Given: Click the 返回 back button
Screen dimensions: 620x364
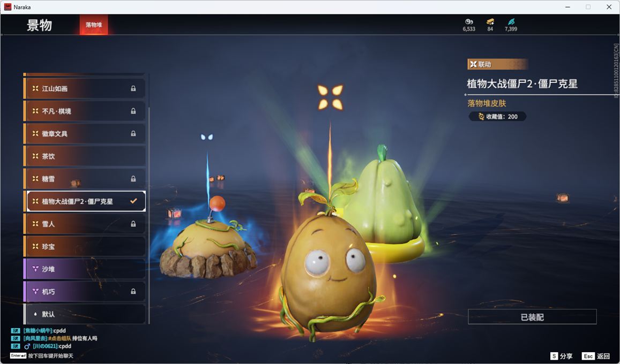Looking at the screenshot, I should coord(596,356).
